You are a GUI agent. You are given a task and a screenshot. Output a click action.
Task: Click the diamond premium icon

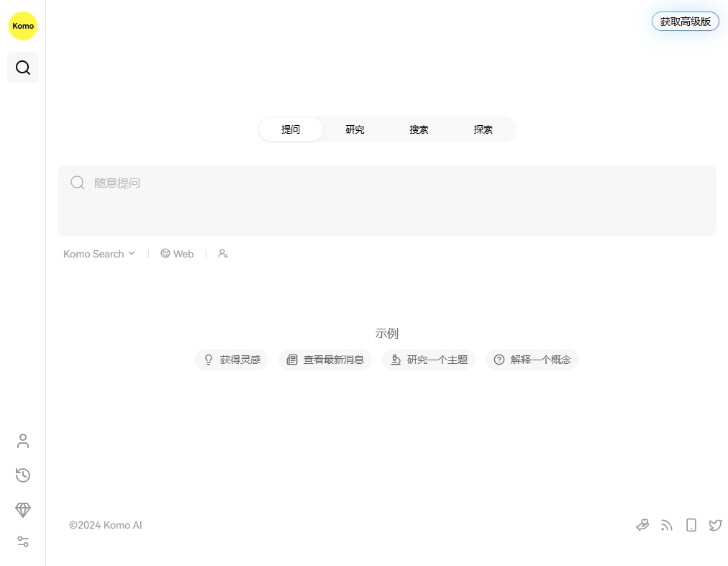tap(23, 510)
